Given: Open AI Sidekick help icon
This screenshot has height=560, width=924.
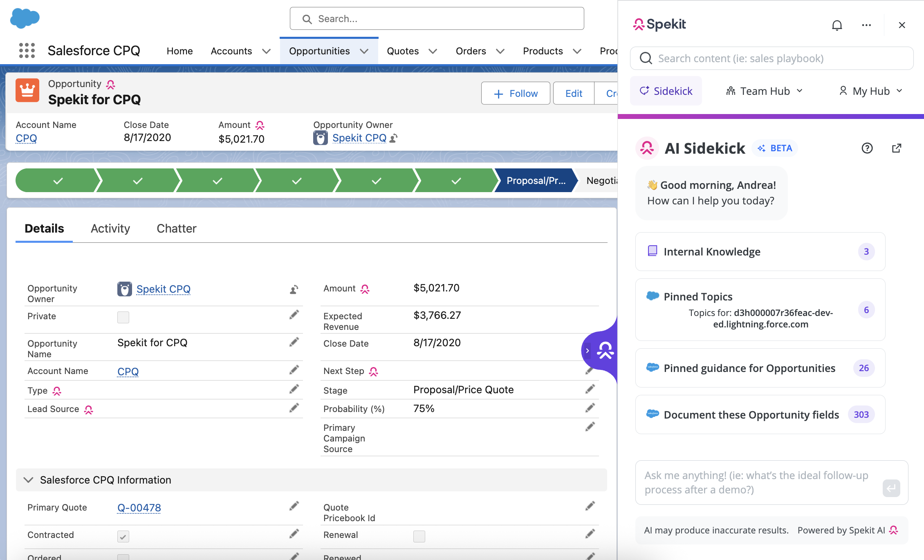Looking at the screenshot, I should (867, 148).
